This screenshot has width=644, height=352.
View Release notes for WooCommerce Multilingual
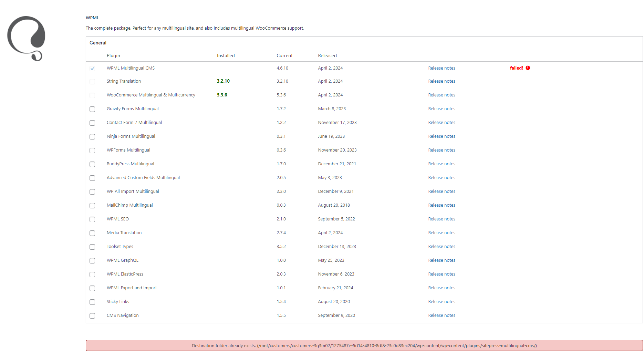pyautogui.click(x=442, y=95)
